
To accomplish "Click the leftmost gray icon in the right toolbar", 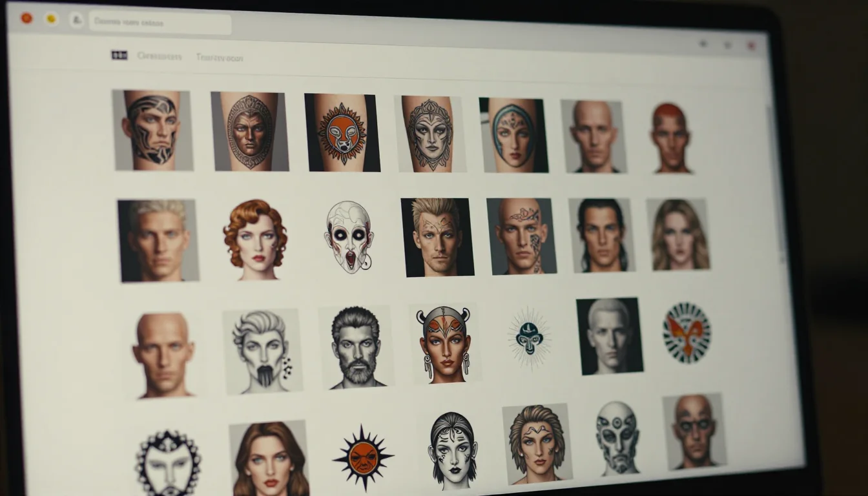I will point(703,43).
